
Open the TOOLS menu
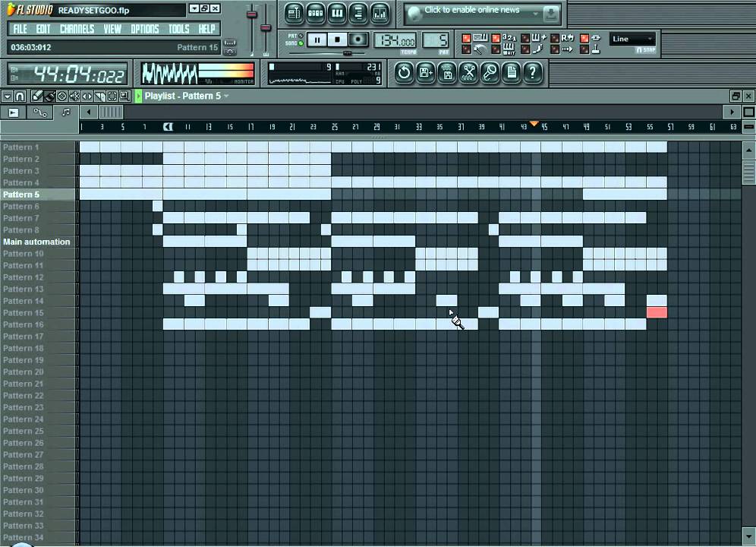[x=179, y=29]
